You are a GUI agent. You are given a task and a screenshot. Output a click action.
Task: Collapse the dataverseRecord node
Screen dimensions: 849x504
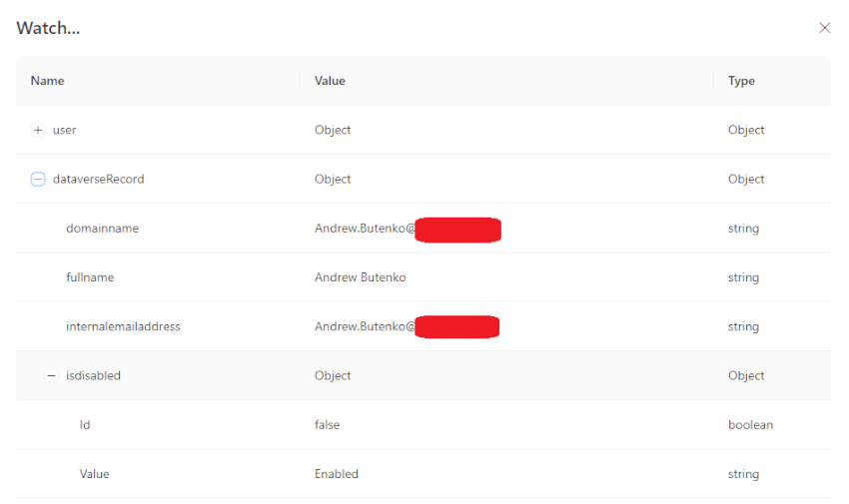[38, 179]
